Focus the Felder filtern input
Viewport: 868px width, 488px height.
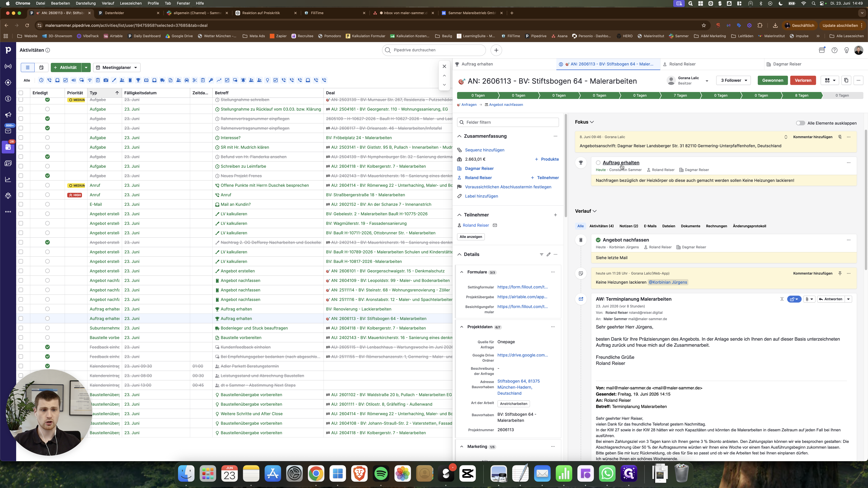coord(508,122)
